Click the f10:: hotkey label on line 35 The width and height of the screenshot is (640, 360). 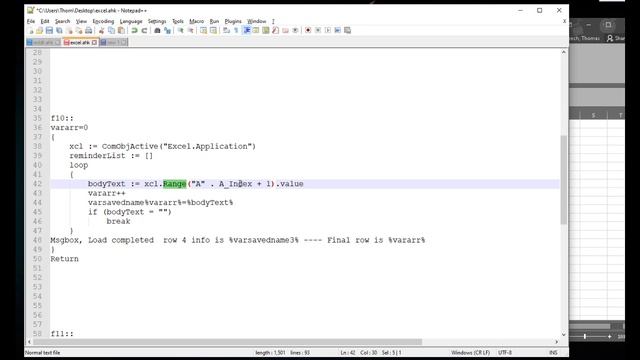tap(62, 118)
